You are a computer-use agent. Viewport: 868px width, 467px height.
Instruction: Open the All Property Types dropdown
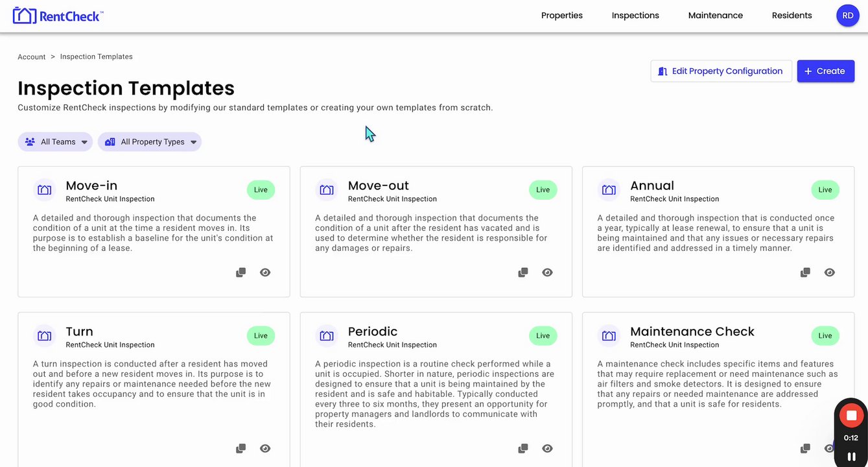click(150, 142)
